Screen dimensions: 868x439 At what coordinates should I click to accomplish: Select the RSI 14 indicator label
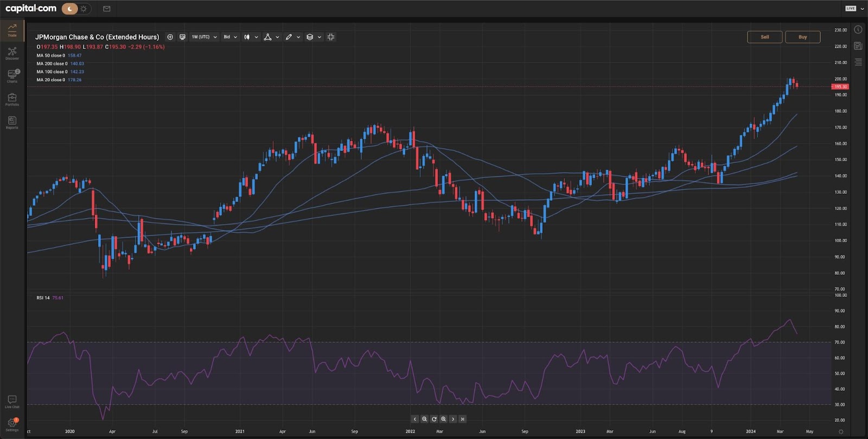pyautogui.click(x=43, y=297)
